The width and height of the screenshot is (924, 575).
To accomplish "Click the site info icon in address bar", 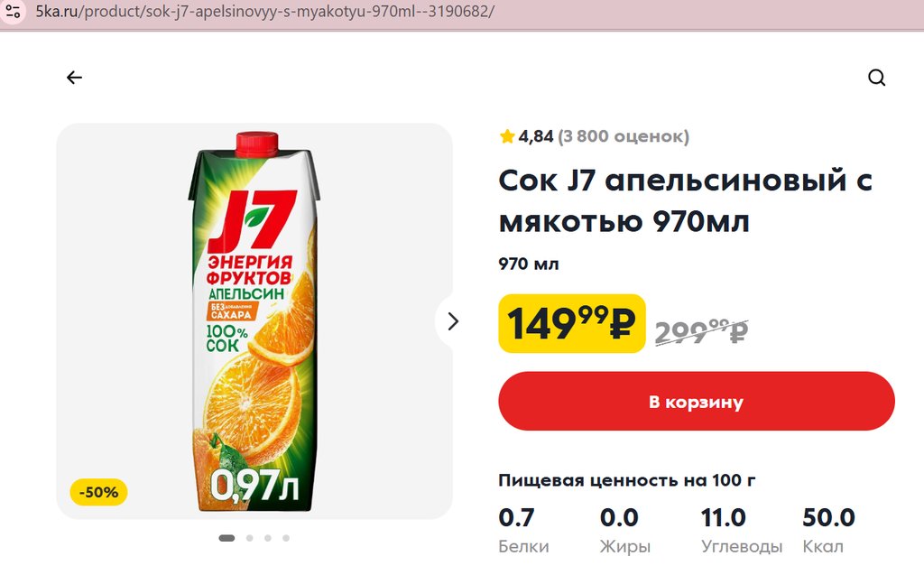I will 12,13.
